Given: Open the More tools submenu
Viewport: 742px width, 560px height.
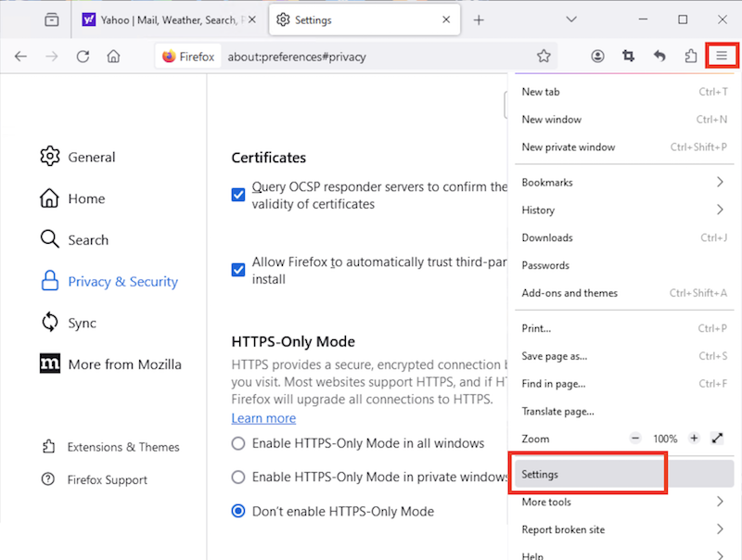Looking at the screenshot, I should (545, 502).
